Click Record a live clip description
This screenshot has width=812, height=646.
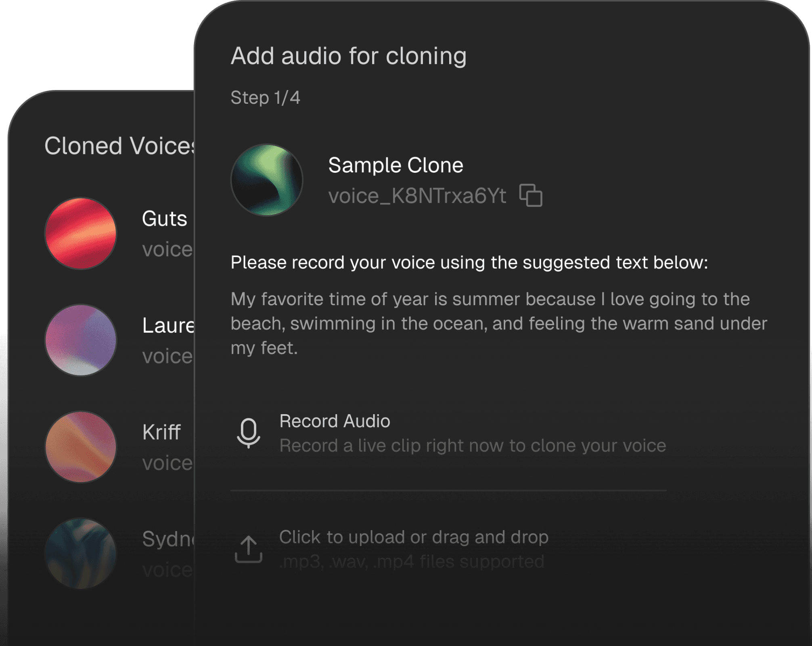pos(472,446)
